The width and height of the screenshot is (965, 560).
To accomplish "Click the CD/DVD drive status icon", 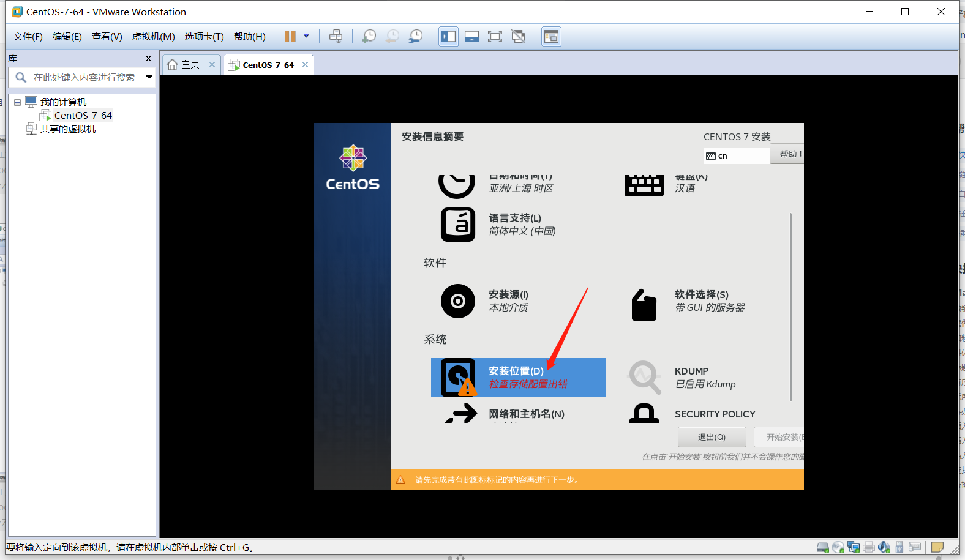I will (x=838, y=547).
